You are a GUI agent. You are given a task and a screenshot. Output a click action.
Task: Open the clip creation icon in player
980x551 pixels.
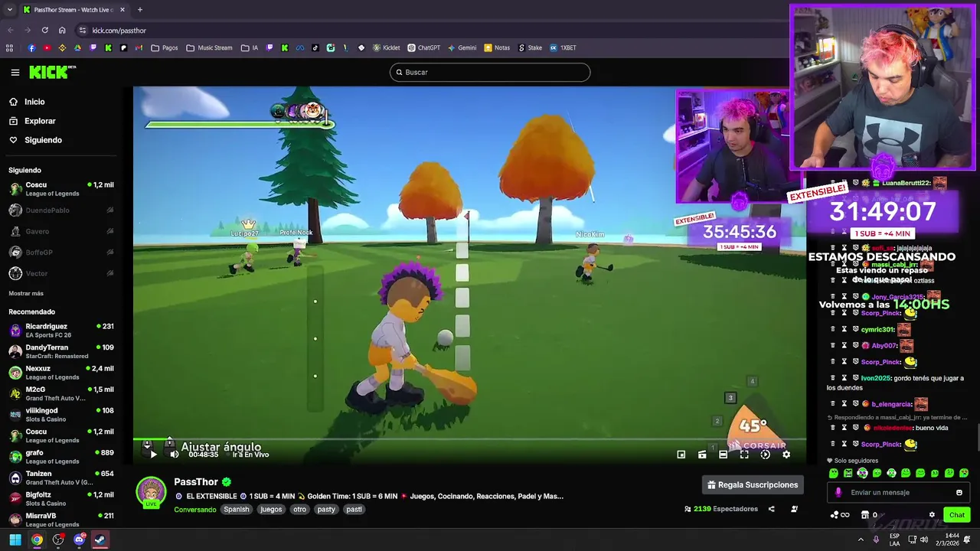[x=702, y=455]
